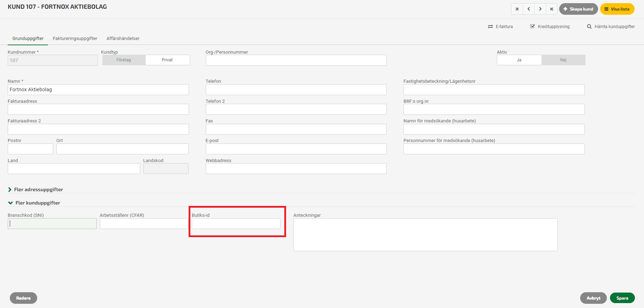
Task: Click the Namn field with Fortnox Aktiebolag
Action: pyautogui.click(x=98, y=89)
